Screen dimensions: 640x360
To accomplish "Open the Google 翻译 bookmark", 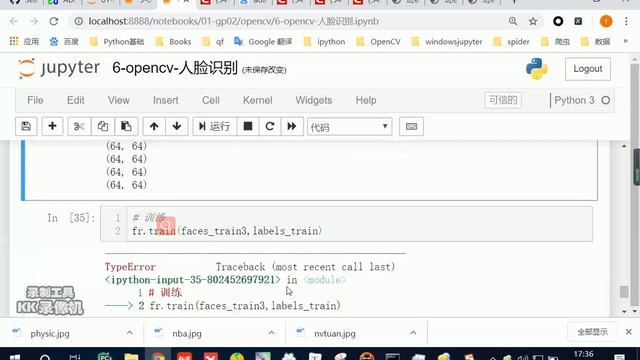I will pyautogui.click(x=263, y=42).
